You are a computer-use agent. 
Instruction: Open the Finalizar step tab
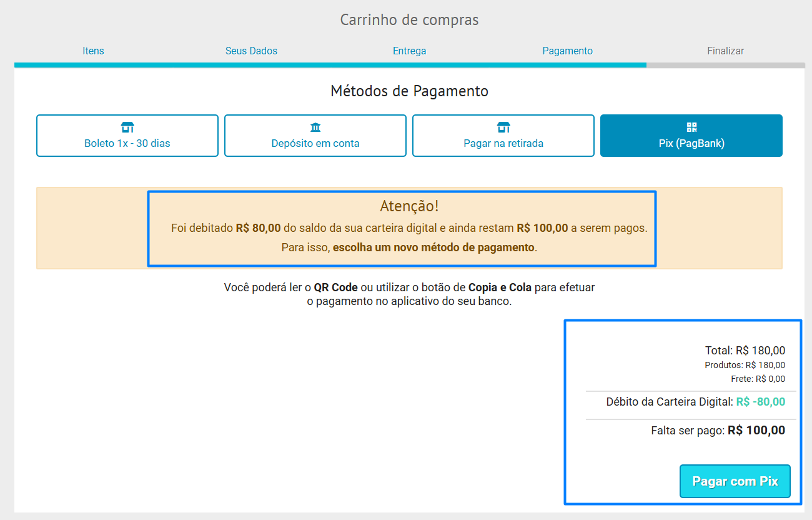click(725, 51)
